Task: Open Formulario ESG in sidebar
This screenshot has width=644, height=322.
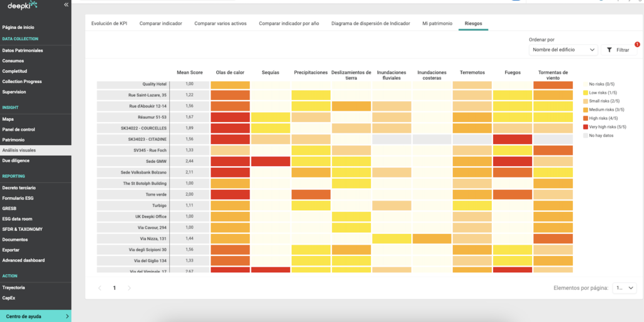Action: tap(18, 198)
